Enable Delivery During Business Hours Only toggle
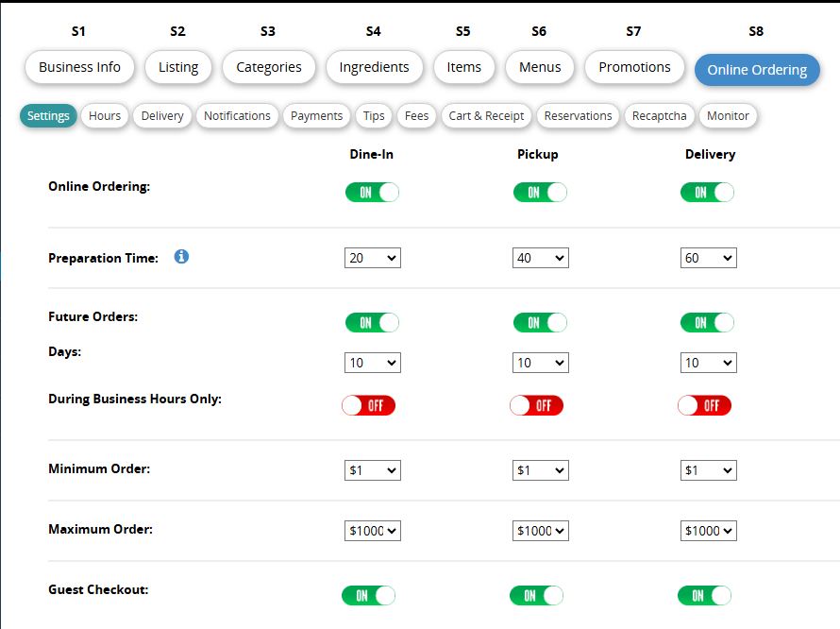 point(704,405)
